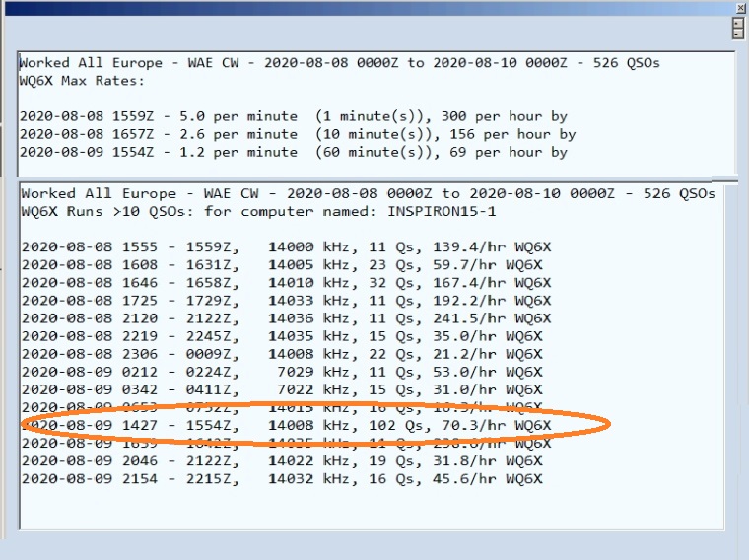Select the 2219 - 2245Z 14035 kHz run

point(282,336)
